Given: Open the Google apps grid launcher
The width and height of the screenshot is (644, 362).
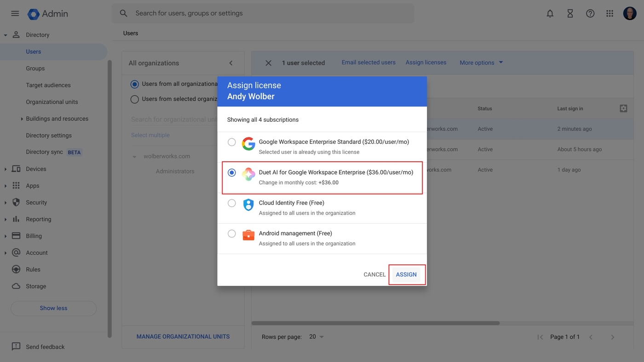Looking at the screenshot, I should pos(609,13).
